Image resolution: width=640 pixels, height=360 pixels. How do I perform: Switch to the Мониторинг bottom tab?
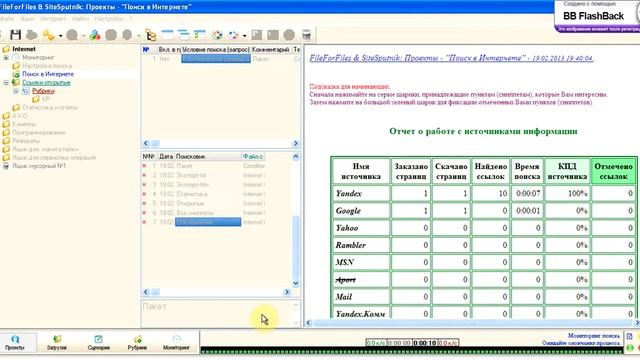[176, 343]
